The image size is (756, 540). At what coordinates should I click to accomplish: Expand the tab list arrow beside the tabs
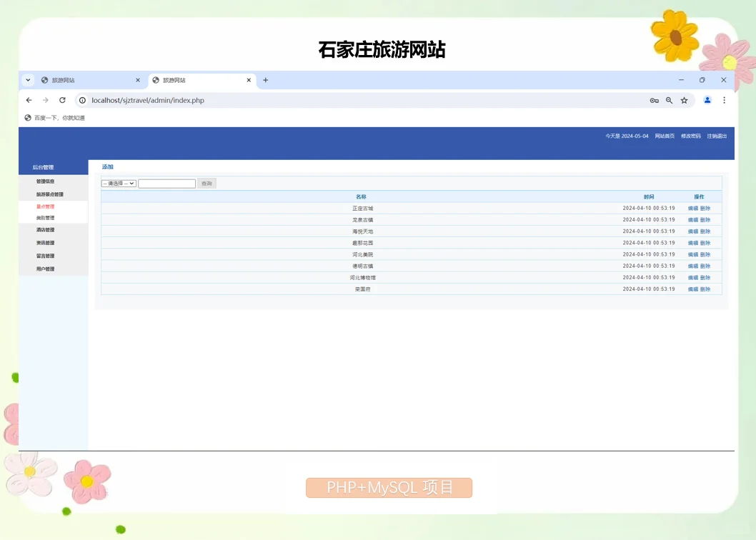[27, 80]
